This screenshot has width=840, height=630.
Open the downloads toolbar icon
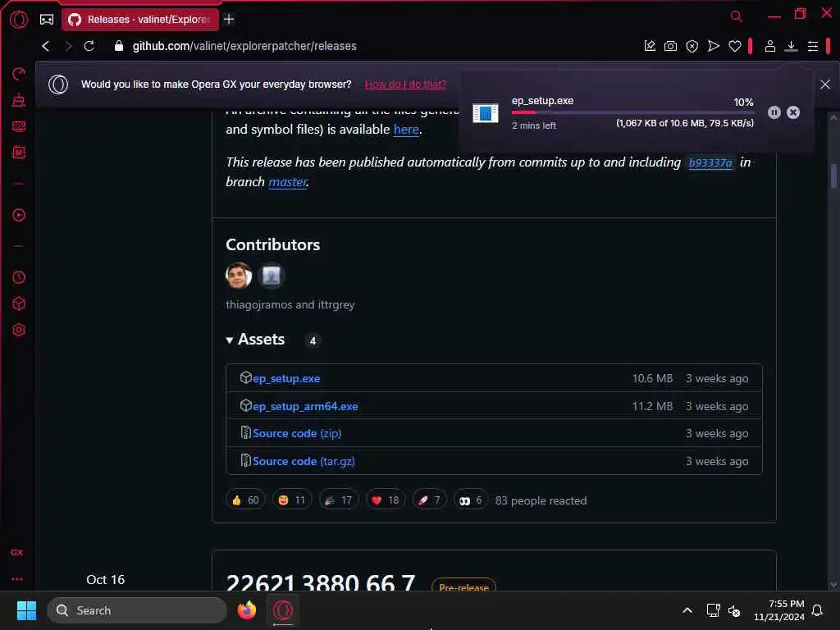click(791, 47)
